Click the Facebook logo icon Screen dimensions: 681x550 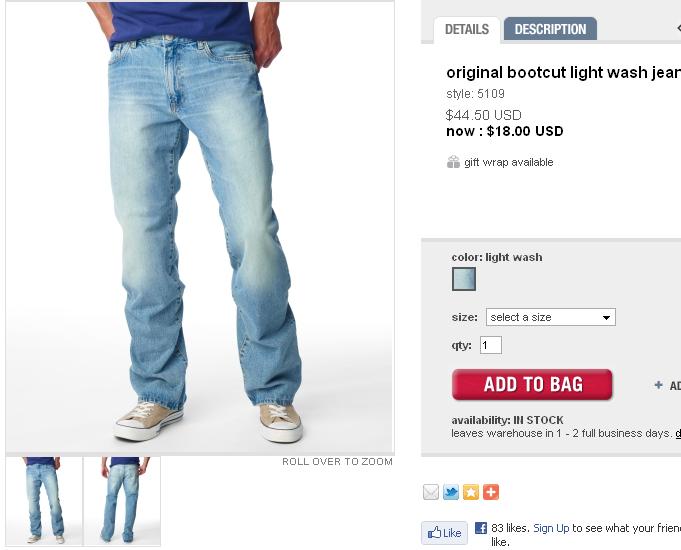click(481, 528)
